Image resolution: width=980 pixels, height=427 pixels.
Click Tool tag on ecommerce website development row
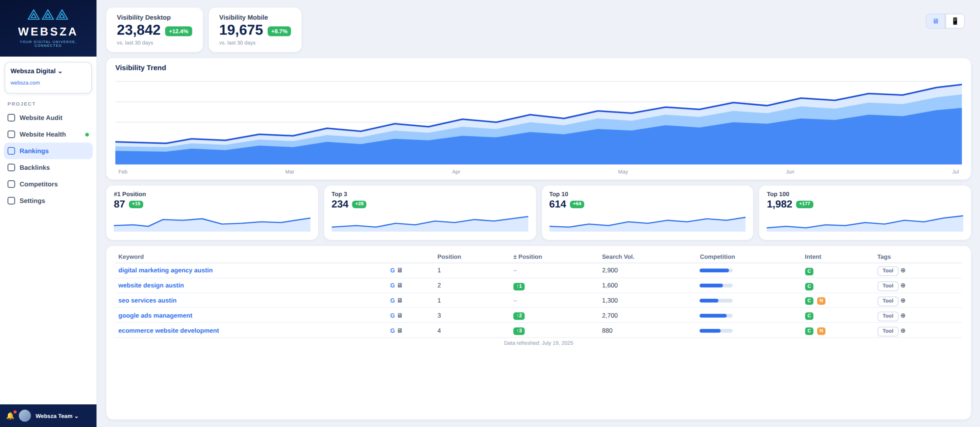click(888, 331)
